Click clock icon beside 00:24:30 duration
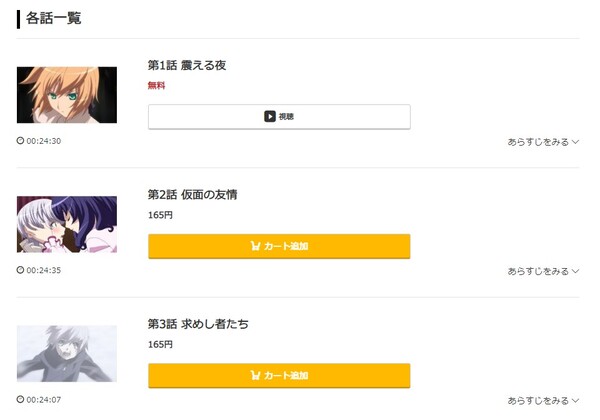Screen dimensions: 600x420 point(20,141)
